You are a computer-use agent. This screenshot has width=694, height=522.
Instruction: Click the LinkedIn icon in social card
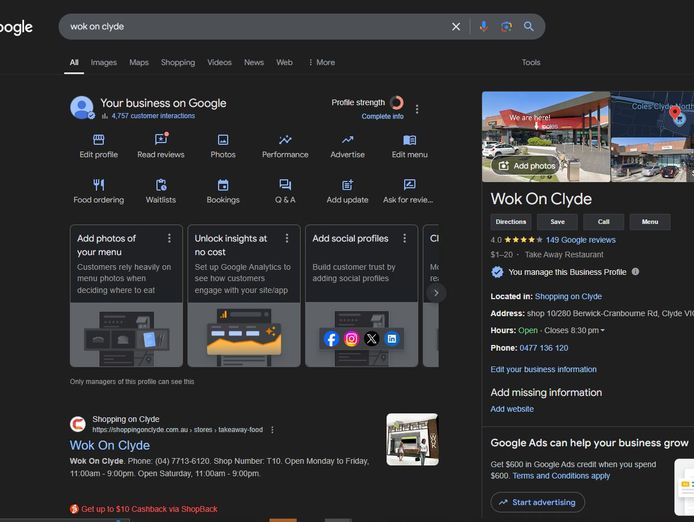tap(392, 339)
